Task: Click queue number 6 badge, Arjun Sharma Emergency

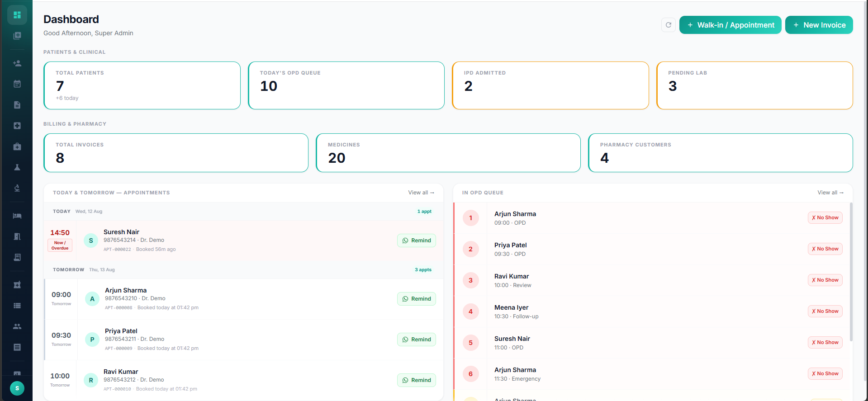Action: [x=470, y=374]
